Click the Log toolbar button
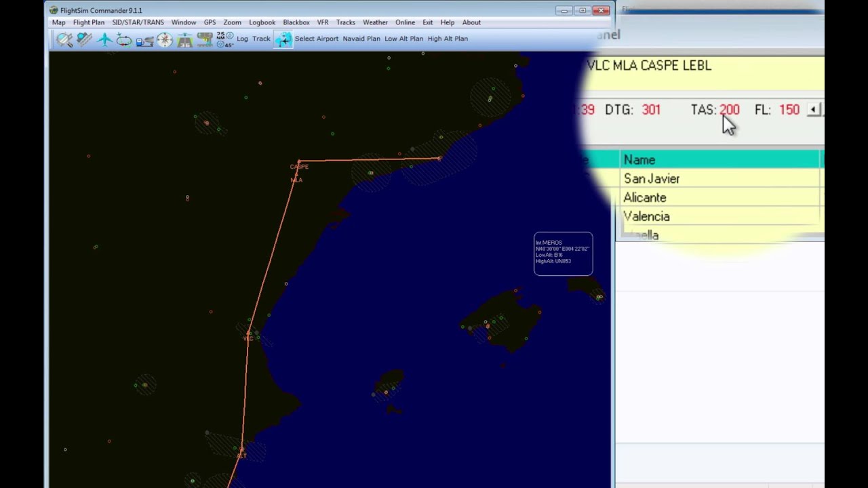The image size is (868, 488). [x=242, y=39]
